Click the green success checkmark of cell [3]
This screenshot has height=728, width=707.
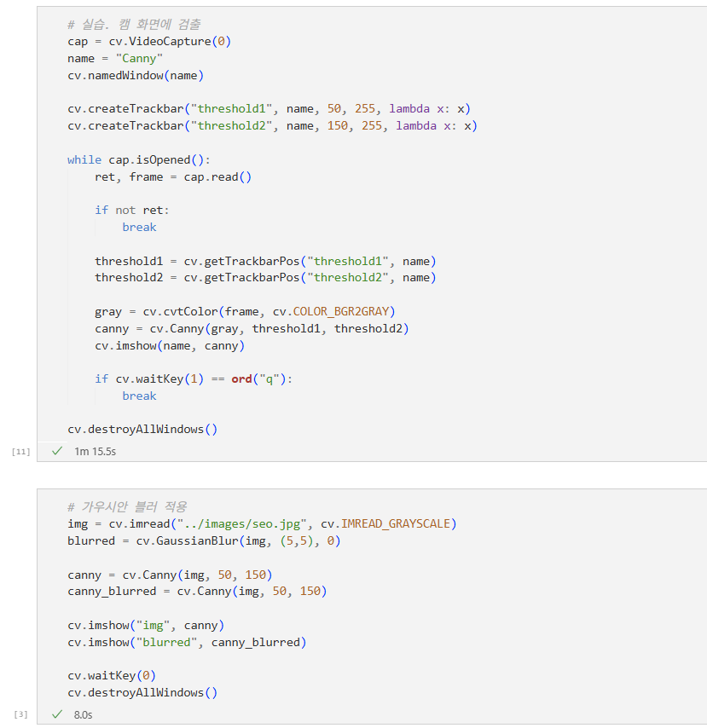coord(57,714)
